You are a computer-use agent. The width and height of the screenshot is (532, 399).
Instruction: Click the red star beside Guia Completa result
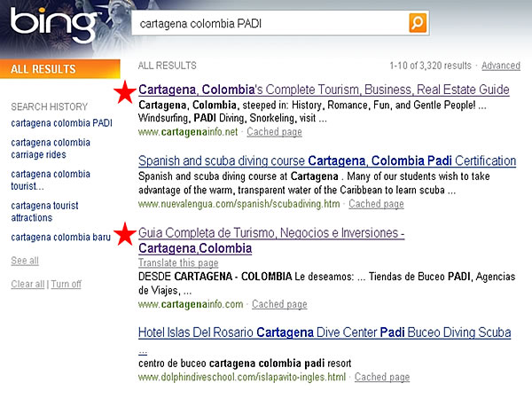point(125,233)
